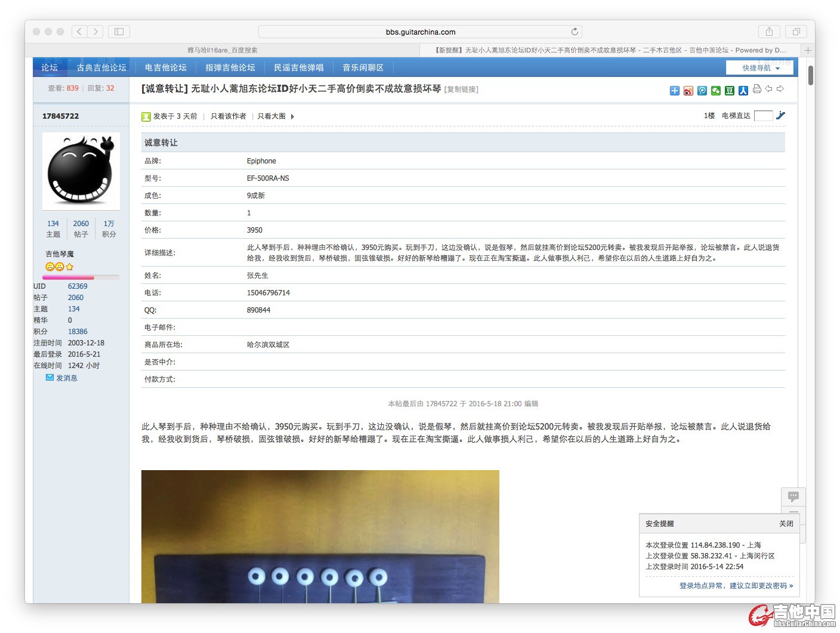Click the guitar bridge photo
The width and height of the screenshot is (840, 633).
(320, 536)
